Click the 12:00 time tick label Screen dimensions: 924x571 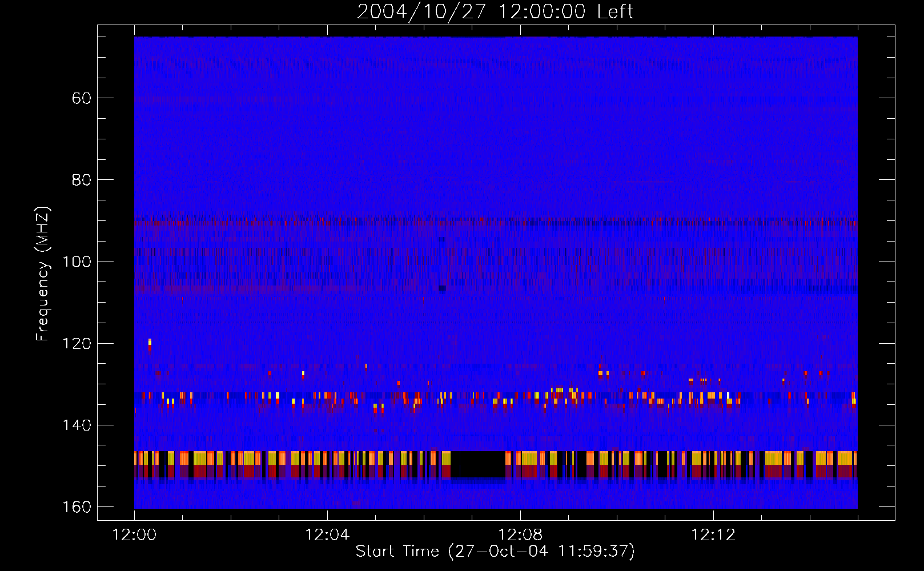(134, 535)
